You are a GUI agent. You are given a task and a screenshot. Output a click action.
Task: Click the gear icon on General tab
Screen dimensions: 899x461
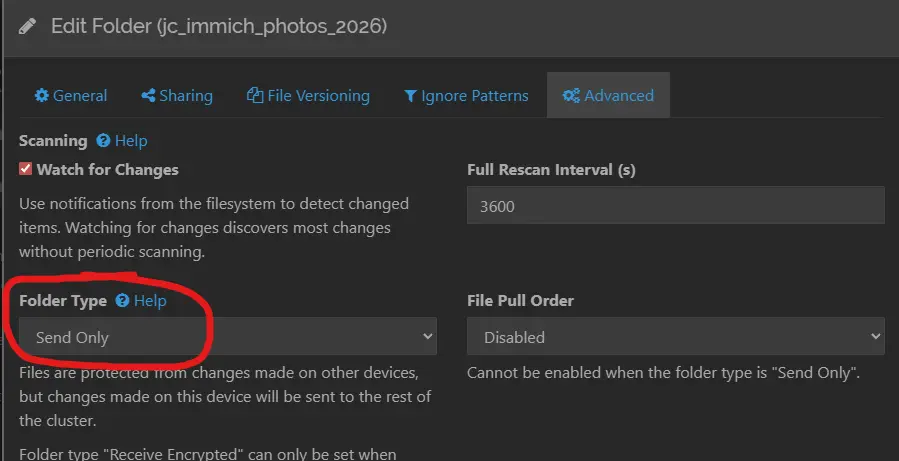[41, 96]
